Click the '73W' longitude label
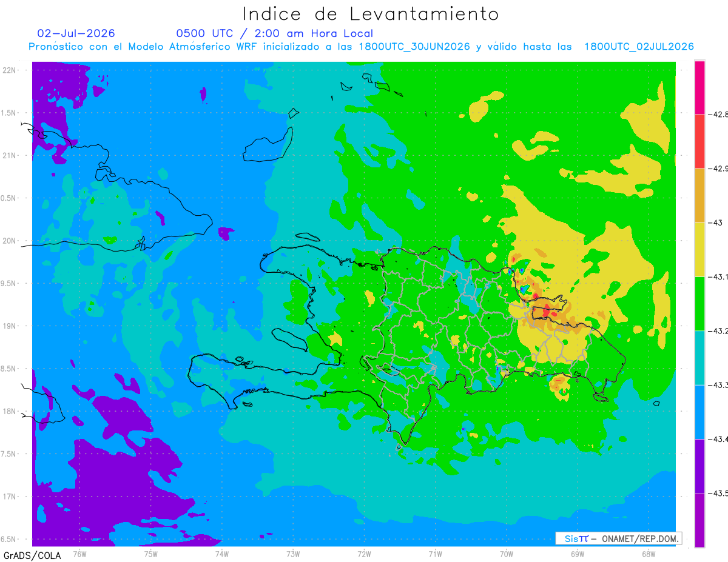Viewport: 728px width, 562px height. (293, 554)
